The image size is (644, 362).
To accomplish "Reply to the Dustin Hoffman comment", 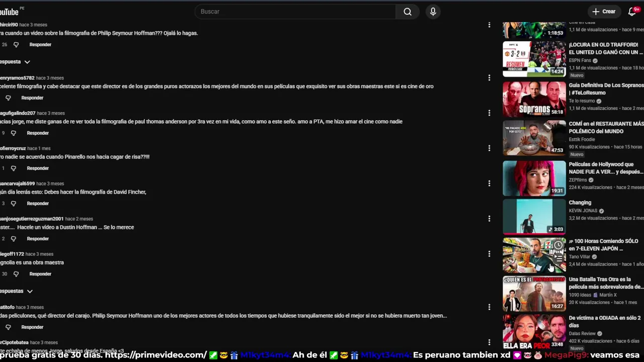I will (38, 239).
